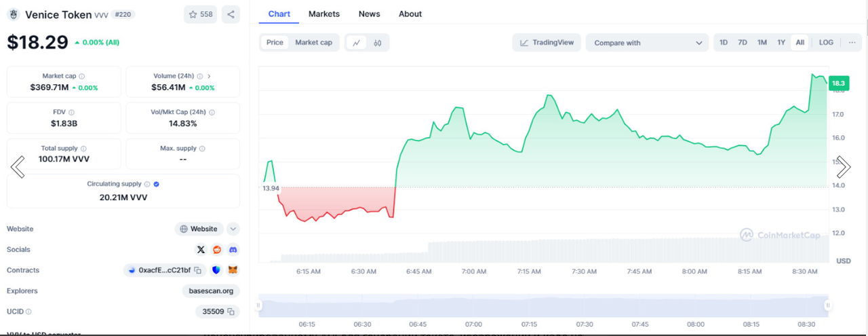Open the About tab
Viewport: 868px width, 336px height.
[x=410, y=14]
